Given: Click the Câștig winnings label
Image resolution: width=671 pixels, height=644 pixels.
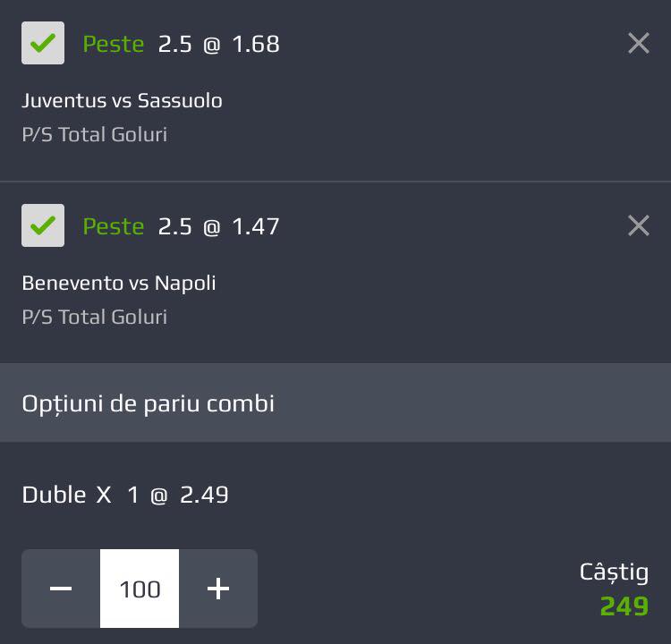Looking at the screenshot, I should [614, 572].
